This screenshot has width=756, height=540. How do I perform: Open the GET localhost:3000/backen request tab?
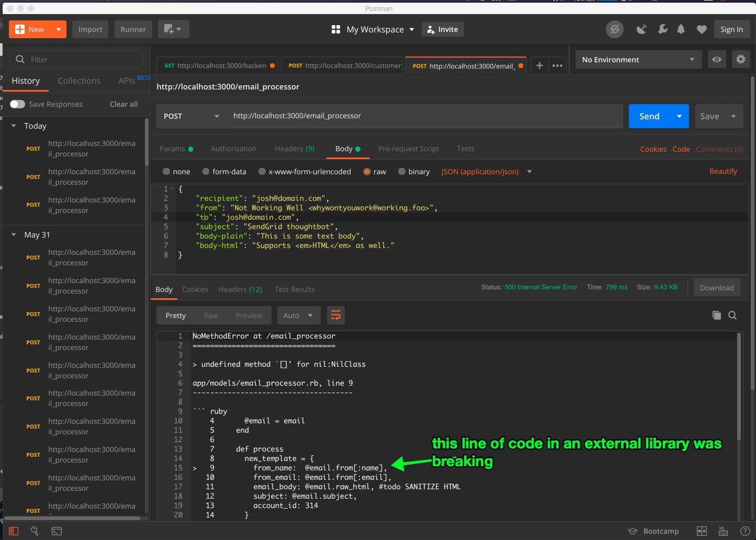tap(219, 65)
